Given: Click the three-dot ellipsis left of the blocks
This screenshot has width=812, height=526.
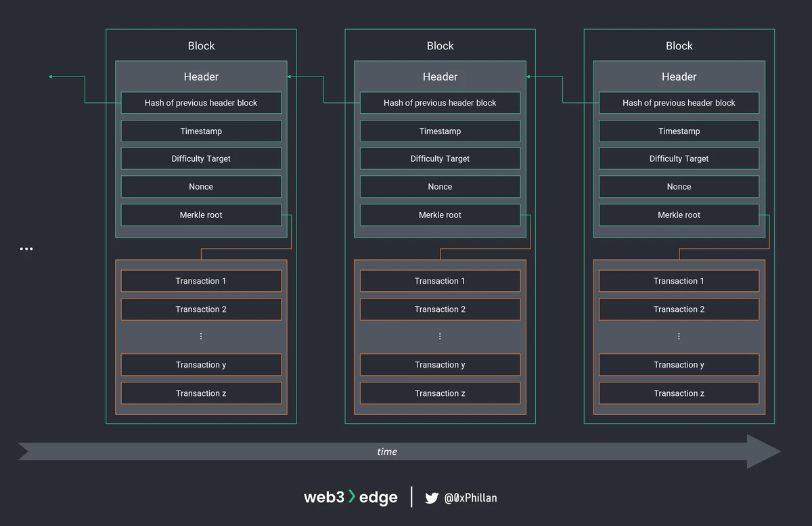Looking at the screenshot, I should coord(26,249).
